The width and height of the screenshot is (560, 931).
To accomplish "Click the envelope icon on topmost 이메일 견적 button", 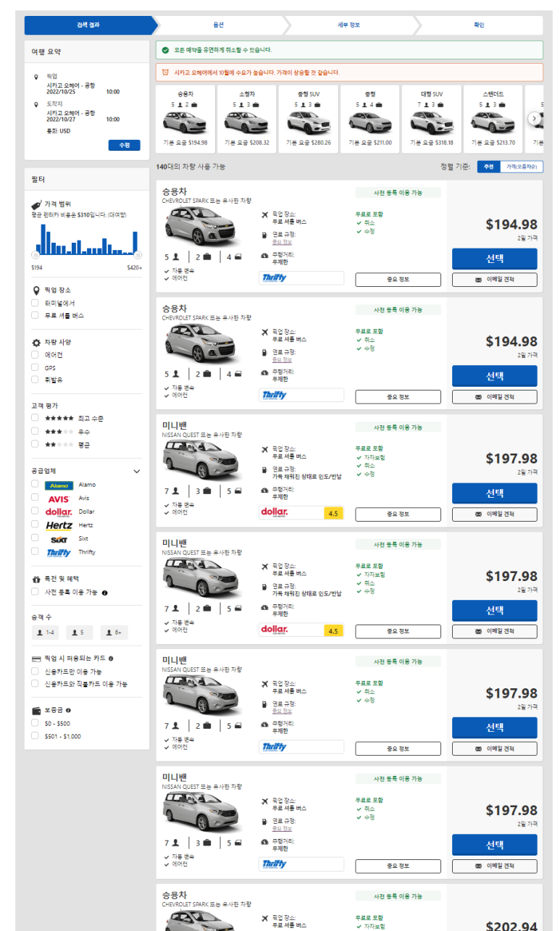I will tap(478, 280).
